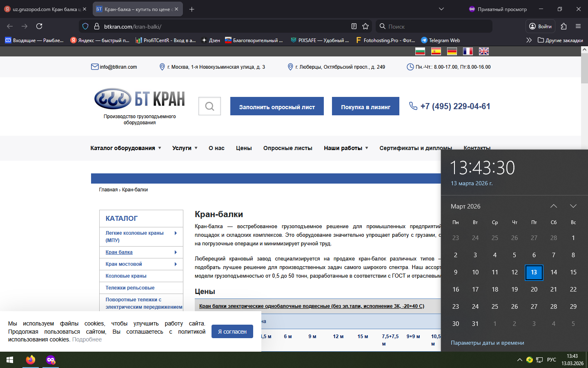This screenshot has height=368, width=588.
Task: Go to previous month in calendar
Action: 553,206
